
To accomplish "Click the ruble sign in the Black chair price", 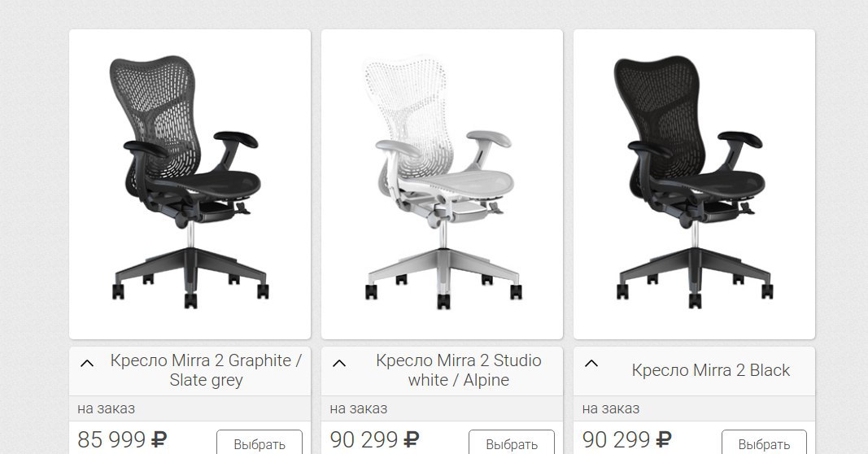I will tap(664, 439).
